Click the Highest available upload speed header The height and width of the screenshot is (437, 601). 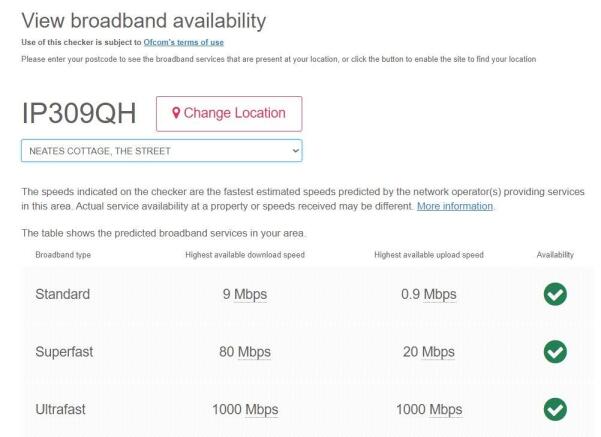pos(428,255)
